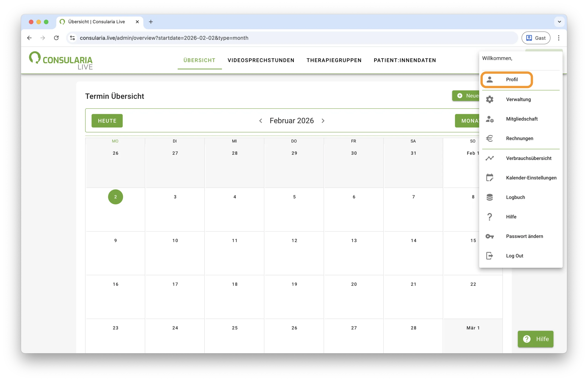Click the floating green Hilfe button

(x=535, y=339)
